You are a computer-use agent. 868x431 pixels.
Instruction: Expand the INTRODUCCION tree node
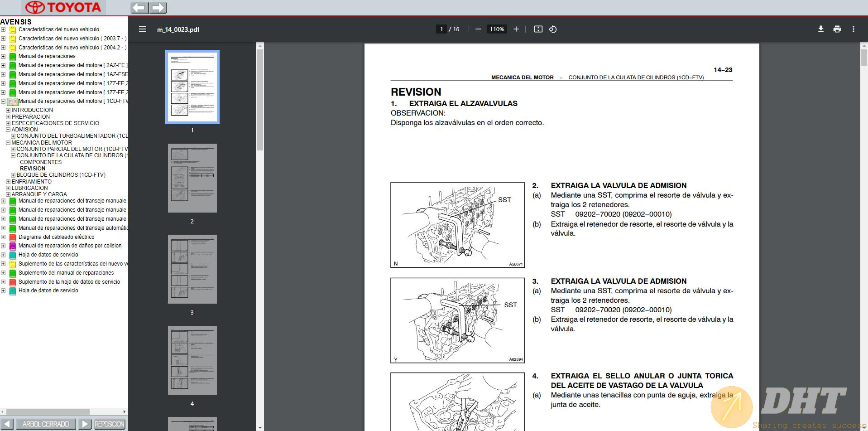click(8, 110)
